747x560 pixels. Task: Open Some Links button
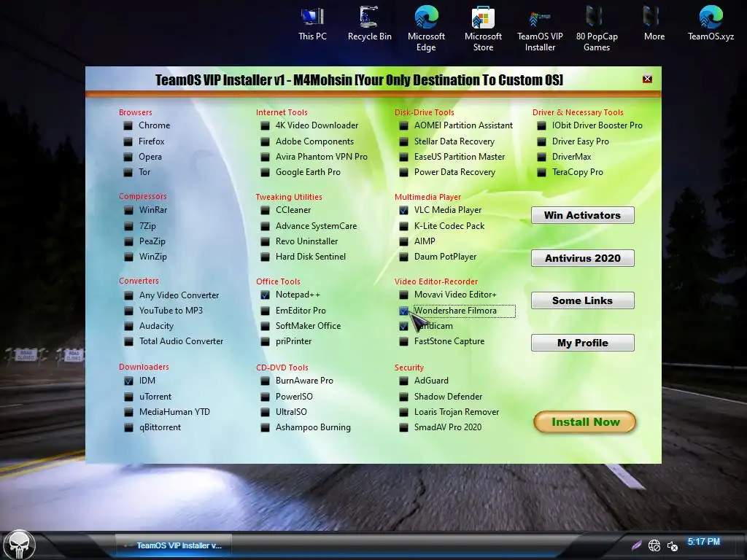[x=583, y=300]
